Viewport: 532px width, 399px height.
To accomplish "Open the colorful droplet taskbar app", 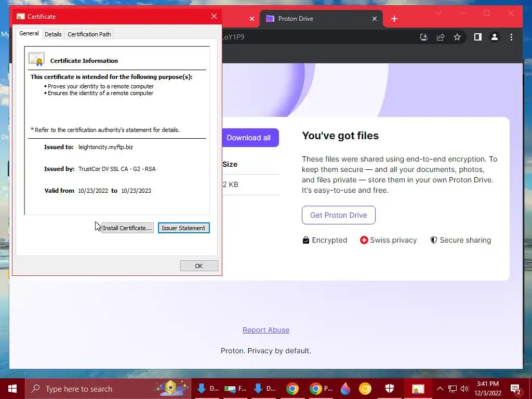I will pos(345,389).
